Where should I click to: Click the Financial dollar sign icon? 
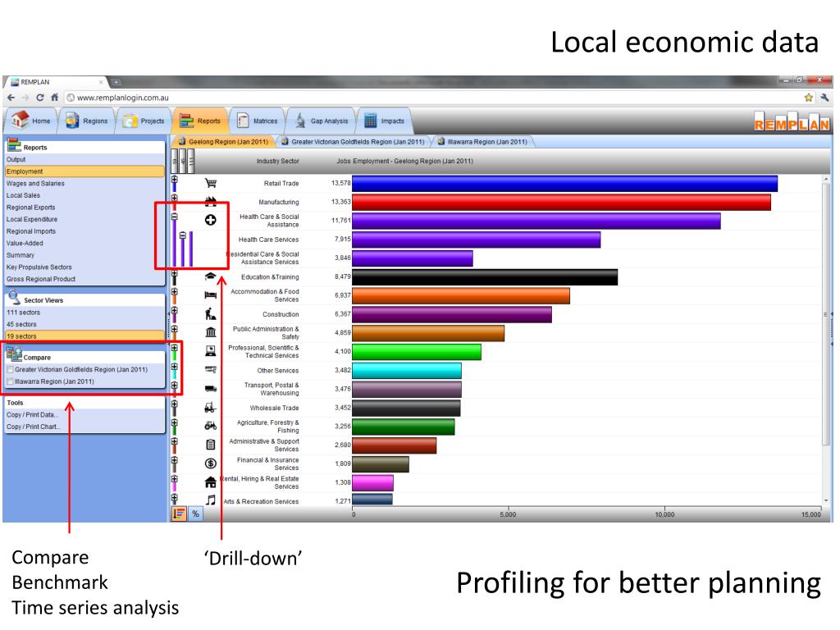click(x=211, y=463)
